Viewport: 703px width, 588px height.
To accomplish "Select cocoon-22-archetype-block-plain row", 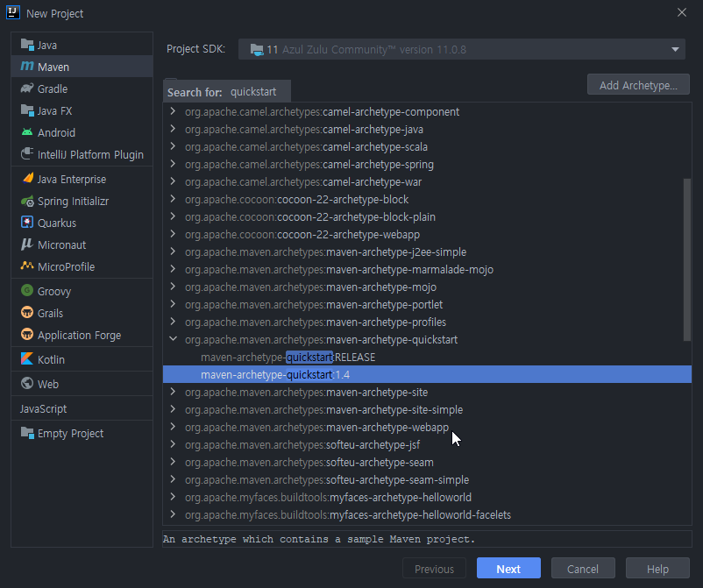I will click(427, 216).
